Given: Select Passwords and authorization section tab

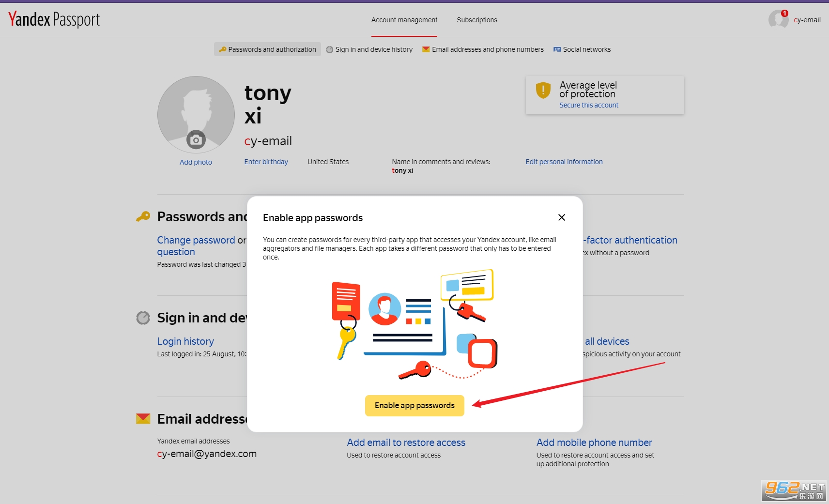Looking at the screenshot, I should tap(267, 49).
